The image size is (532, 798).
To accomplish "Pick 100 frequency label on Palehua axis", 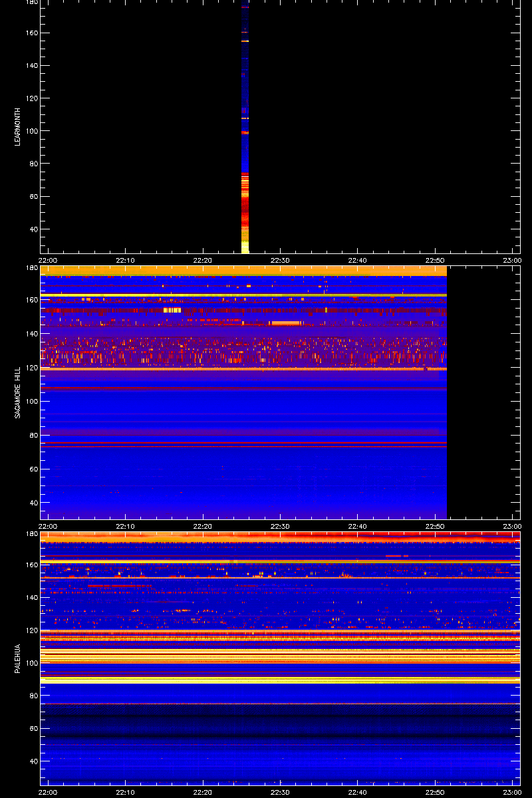I will click(x=31, y=663).
